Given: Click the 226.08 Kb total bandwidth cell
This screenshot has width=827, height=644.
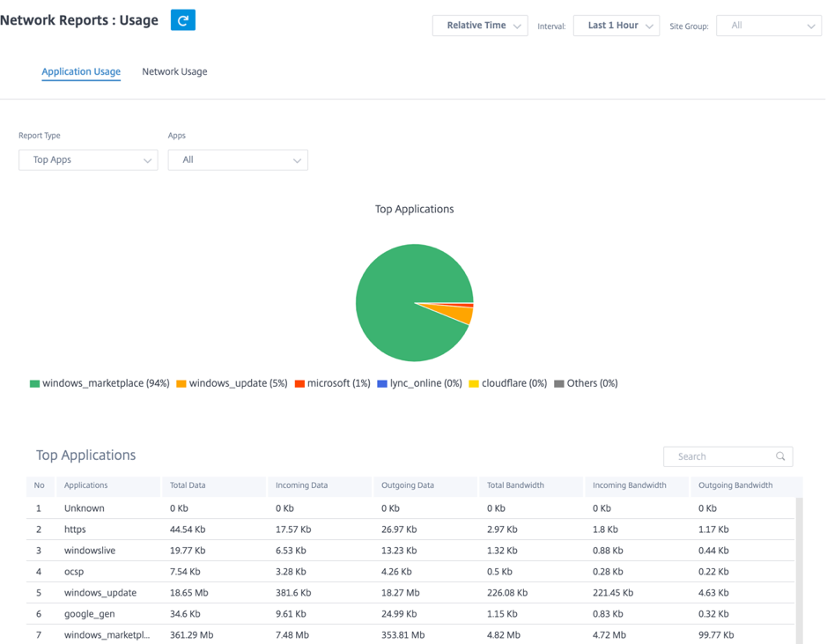Looking at the screenshot, I should (x=507, y=593).
